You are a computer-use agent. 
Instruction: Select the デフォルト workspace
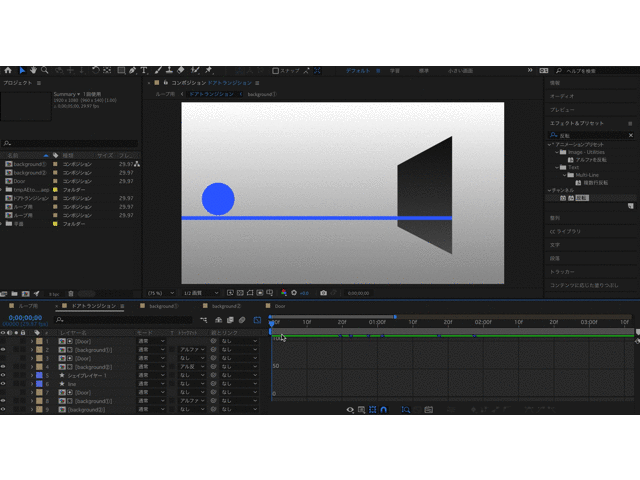[x=358, y=71]
